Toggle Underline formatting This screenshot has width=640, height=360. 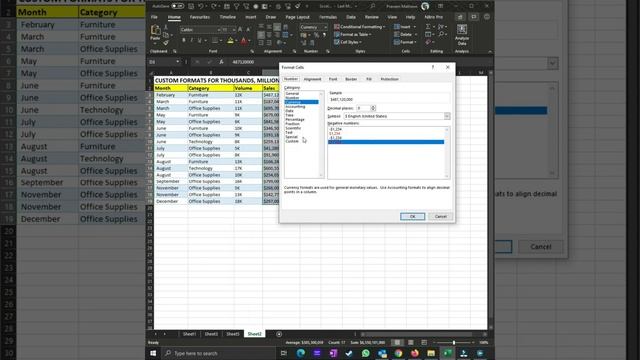click(x=199, y=40)
